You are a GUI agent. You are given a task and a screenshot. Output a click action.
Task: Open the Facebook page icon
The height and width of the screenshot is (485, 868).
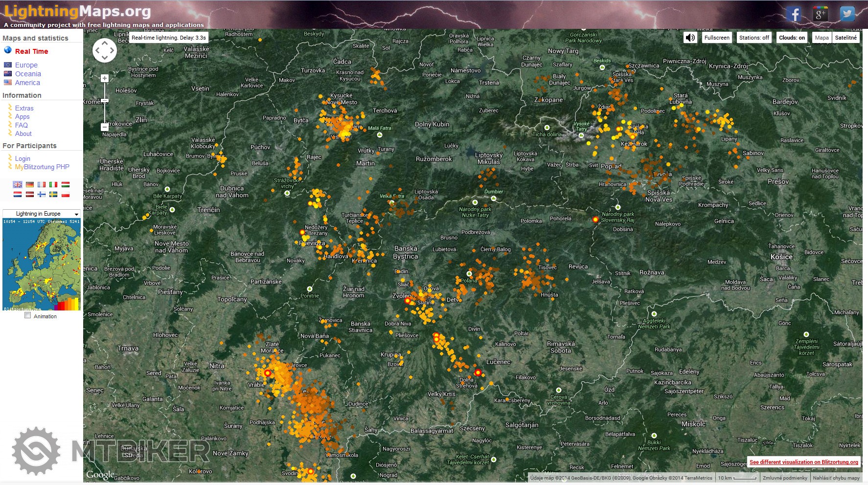pyautogui.click(x=795, y=14)
